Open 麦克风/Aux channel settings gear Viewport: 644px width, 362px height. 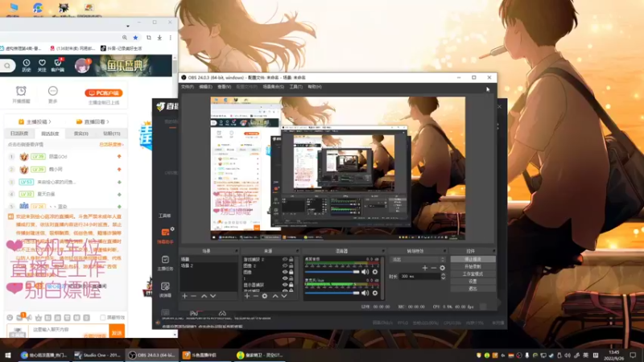(x=374, y=293)
